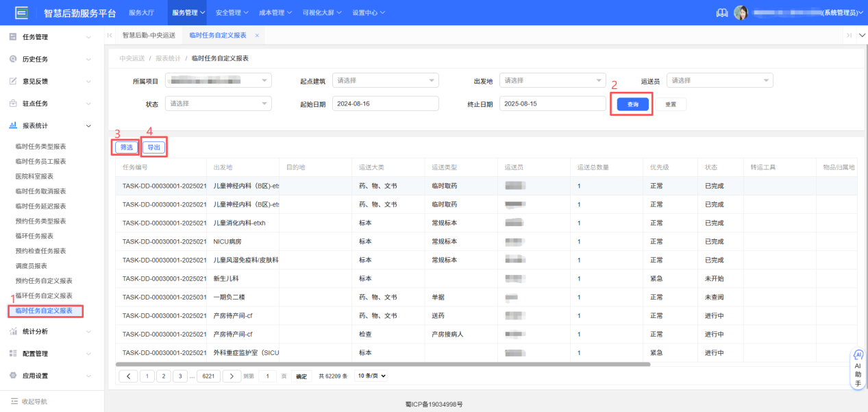Click 导出 to export the report
Screen dimensions: 868x412
click(x=153, y=147)
